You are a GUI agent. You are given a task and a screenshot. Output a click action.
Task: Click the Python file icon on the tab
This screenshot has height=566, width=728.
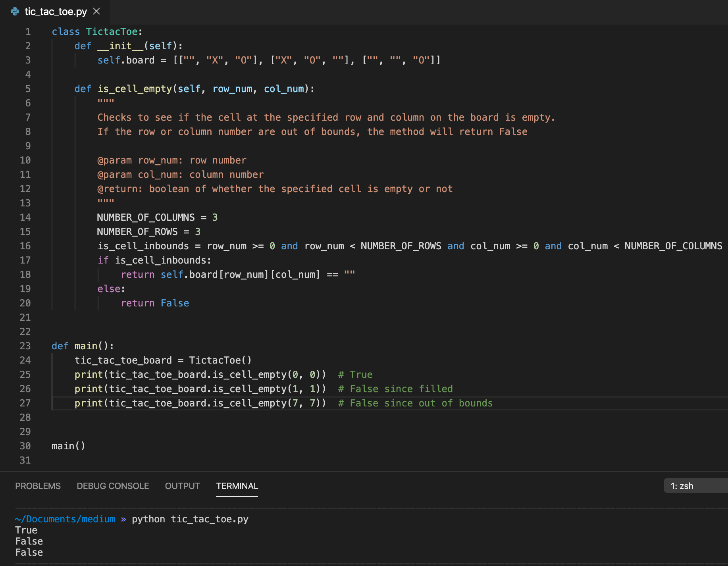(x=15, y=12)
